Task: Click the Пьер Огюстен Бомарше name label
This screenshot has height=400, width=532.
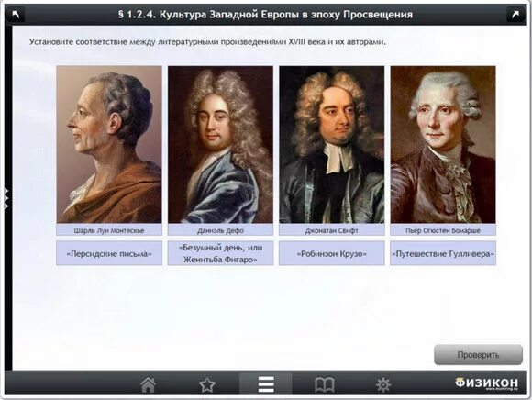Action: pos(443,230)
